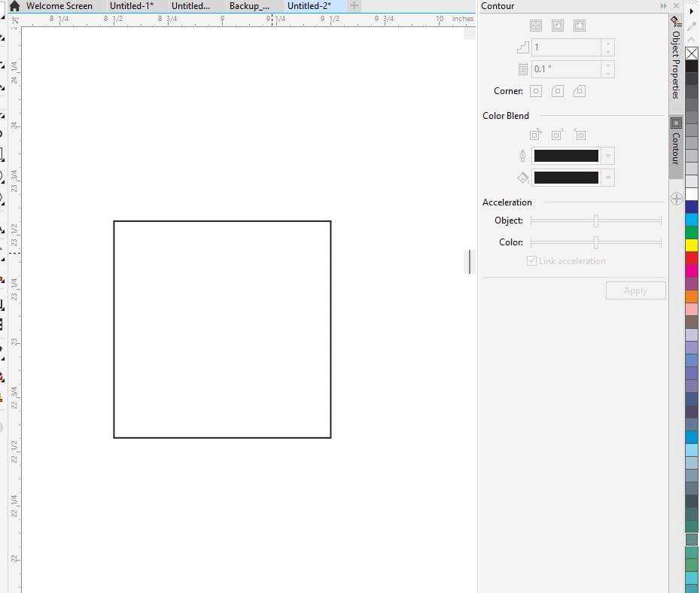Open the fill color dropdown
This screenshot has width=700, height=593.
(608, 178)
